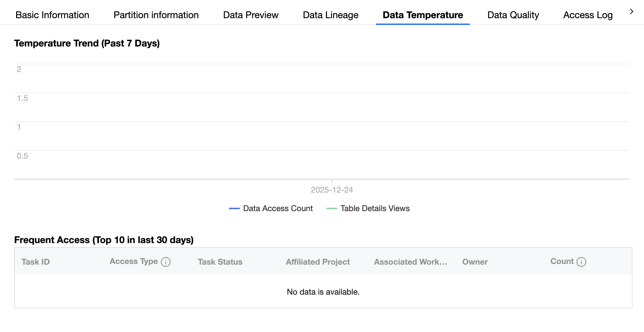
Task: Toggle the Data Access Count legend series
Action: [278, 208]
